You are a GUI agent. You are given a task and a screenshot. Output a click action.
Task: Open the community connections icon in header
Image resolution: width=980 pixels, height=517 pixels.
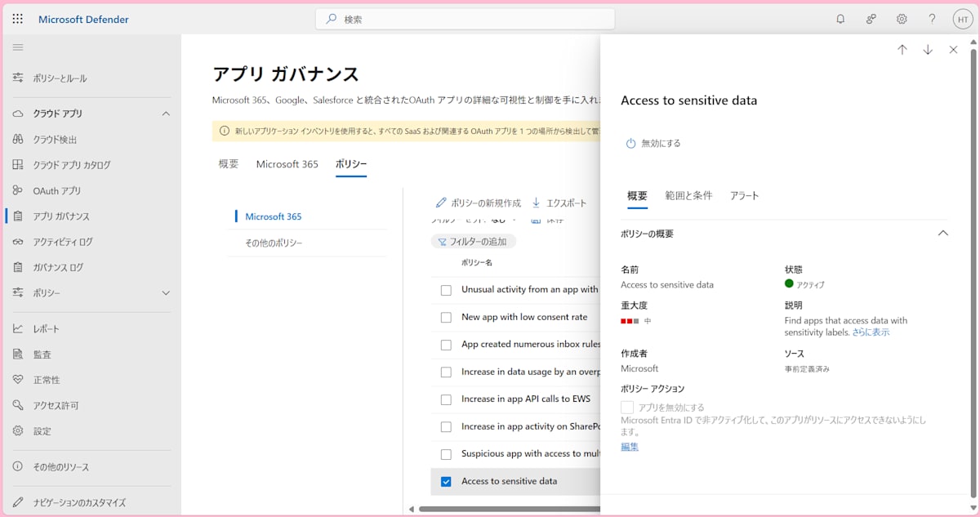click(x=871, y=19)
